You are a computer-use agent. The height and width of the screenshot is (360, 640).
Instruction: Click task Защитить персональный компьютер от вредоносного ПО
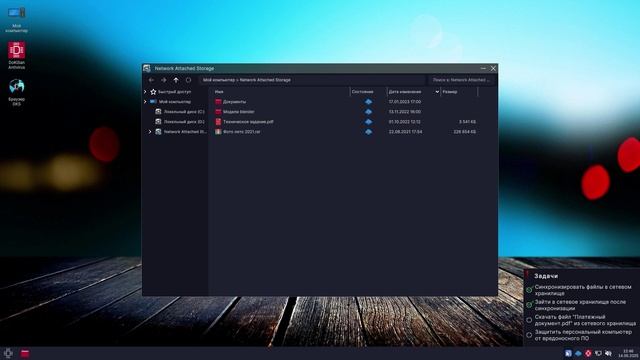click(x=583, y=335)
